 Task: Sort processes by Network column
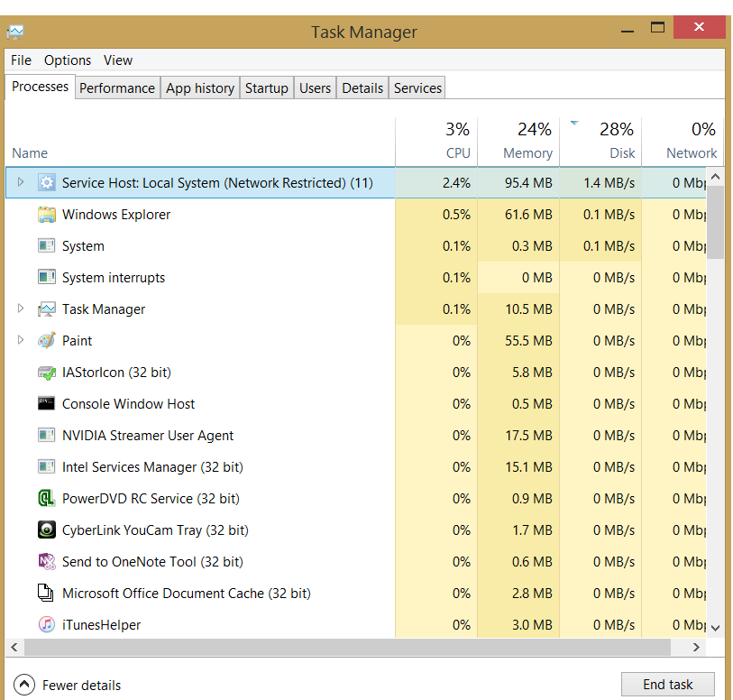682,142
